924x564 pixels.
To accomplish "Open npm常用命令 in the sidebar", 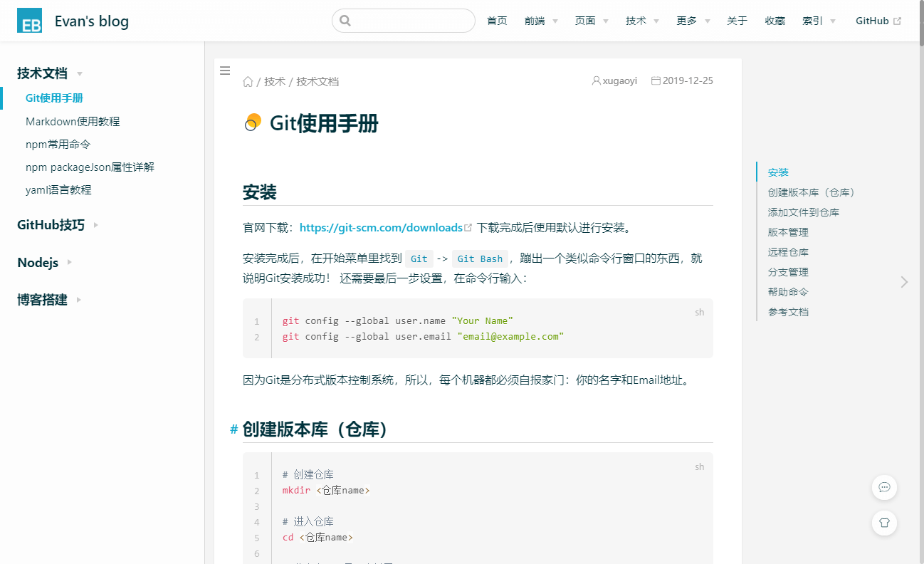I will pos(58,145).
